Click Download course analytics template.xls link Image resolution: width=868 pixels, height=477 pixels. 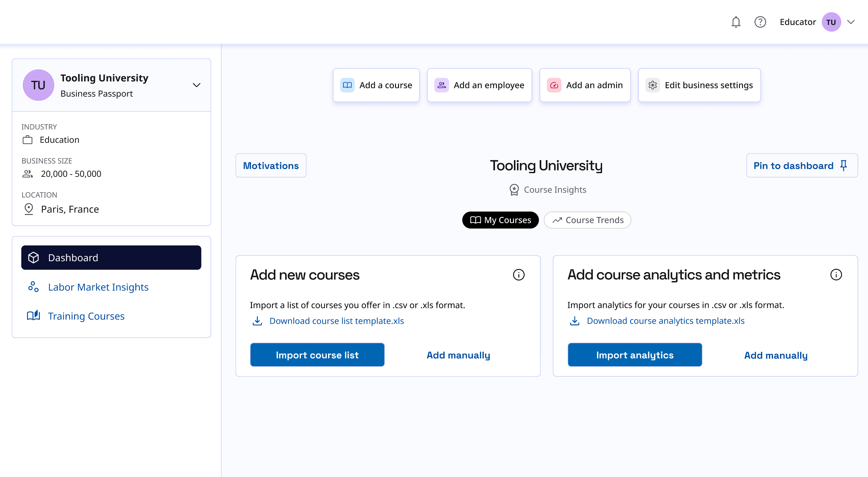coord(665,321)
